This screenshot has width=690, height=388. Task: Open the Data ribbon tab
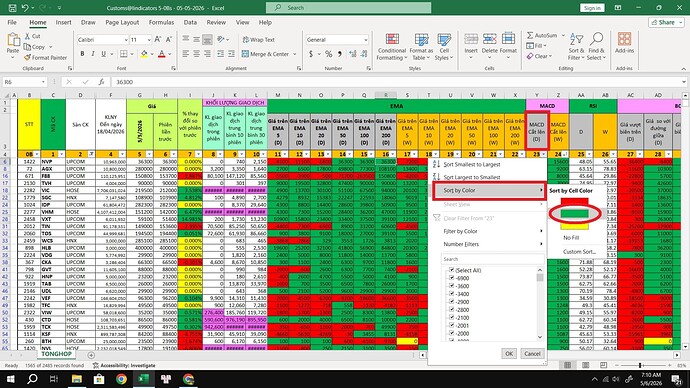tap(190, 22)
